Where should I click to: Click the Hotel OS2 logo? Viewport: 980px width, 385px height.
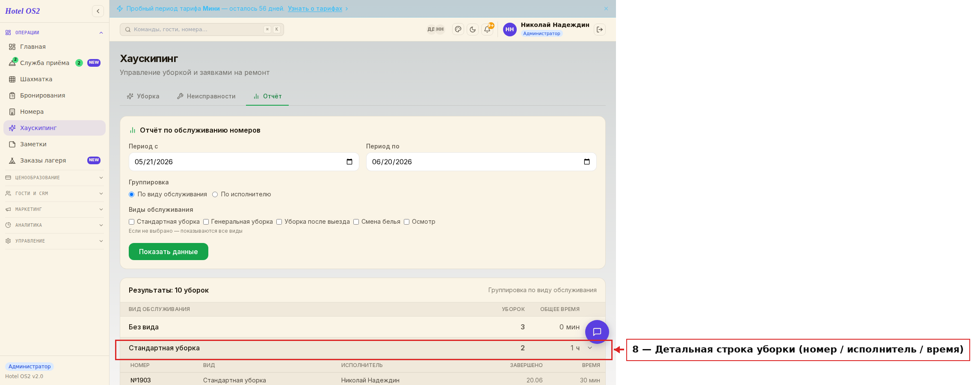pos(23,11)
